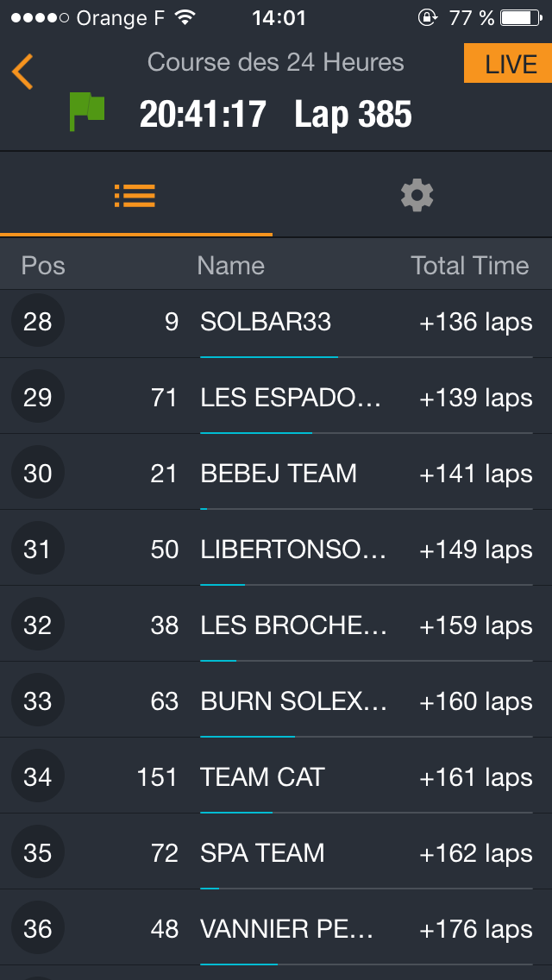Open the settings gear tab
The width and height of the screenshot is (552, 980).
tap(417, 196)
